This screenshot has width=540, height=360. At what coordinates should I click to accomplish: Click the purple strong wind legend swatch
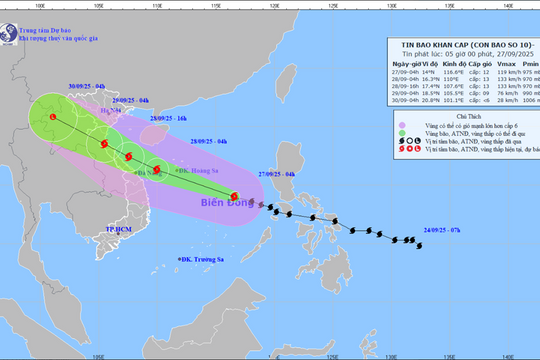coord(402,125)
